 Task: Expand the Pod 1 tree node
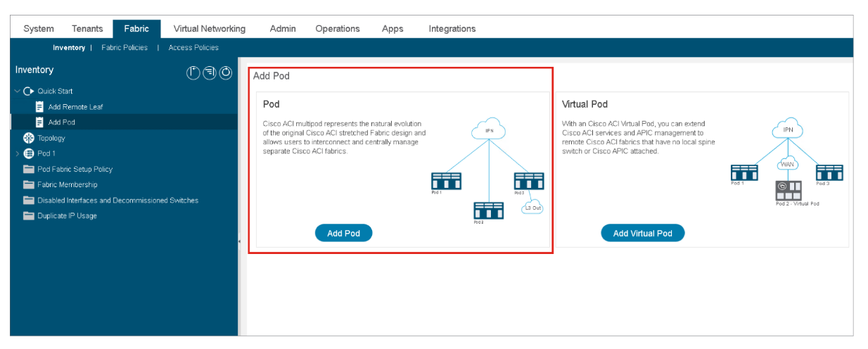point(18,153)
